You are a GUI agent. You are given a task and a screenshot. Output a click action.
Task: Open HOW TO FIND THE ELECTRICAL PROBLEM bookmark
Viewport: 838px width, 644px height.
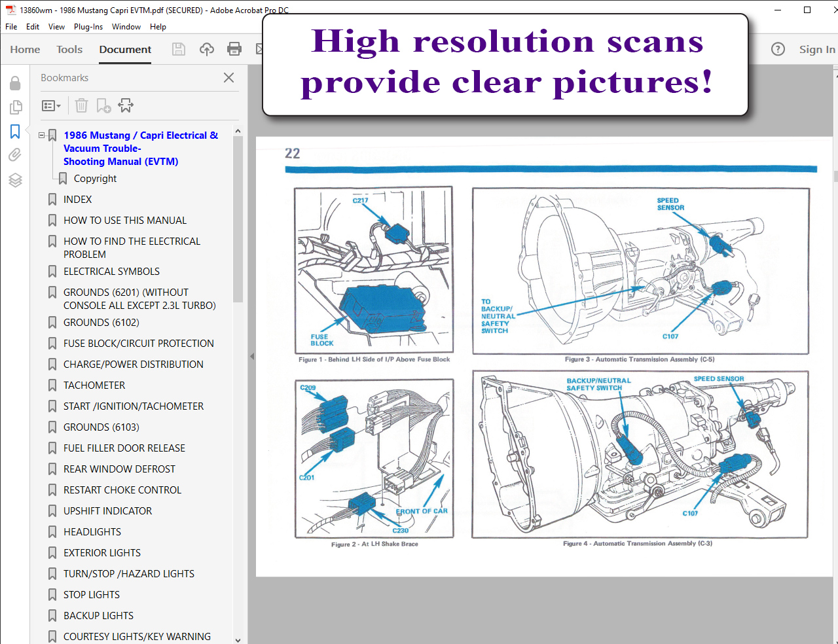click(x=132, y=248)
